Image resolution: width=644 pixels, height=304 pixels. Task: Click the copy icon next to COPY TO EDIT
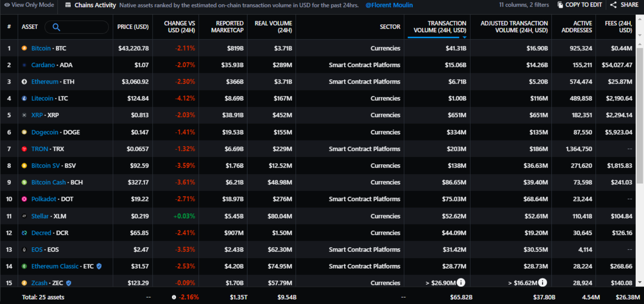560,5
